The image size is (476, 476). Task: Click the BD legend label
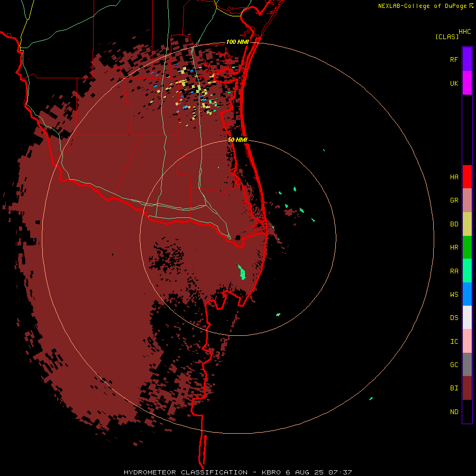(454, 224)
